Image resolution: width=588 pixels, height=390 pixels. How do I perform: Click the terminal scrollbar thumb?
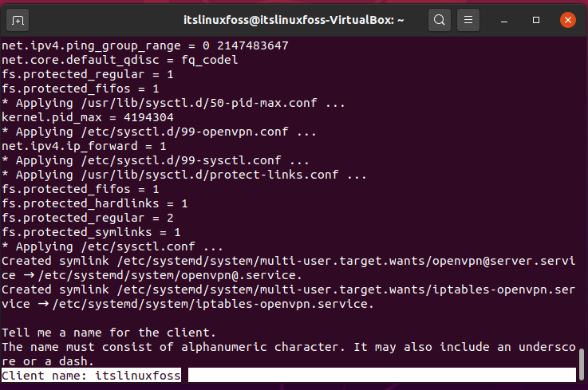pos(582,364)
